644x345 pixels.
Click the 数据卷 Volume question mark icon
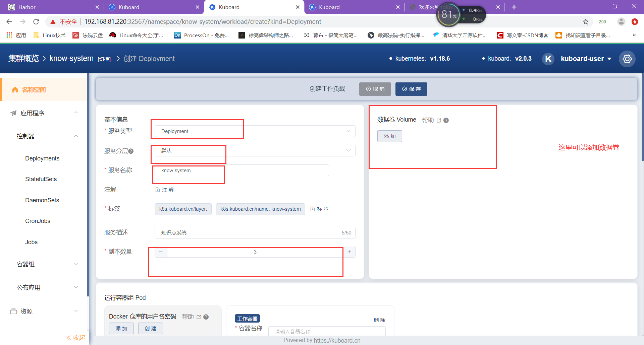(x=446, y=120)
